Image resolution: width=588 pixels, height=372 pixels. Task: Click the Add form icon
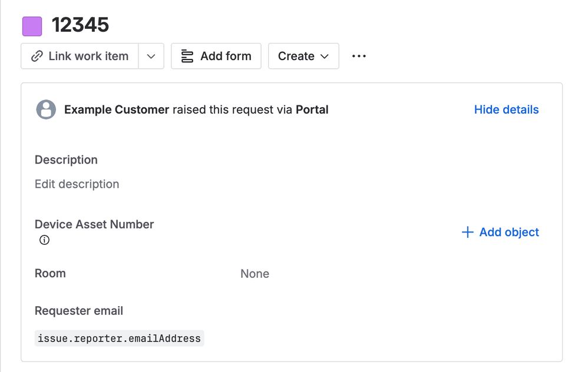(x=187, y=57)
